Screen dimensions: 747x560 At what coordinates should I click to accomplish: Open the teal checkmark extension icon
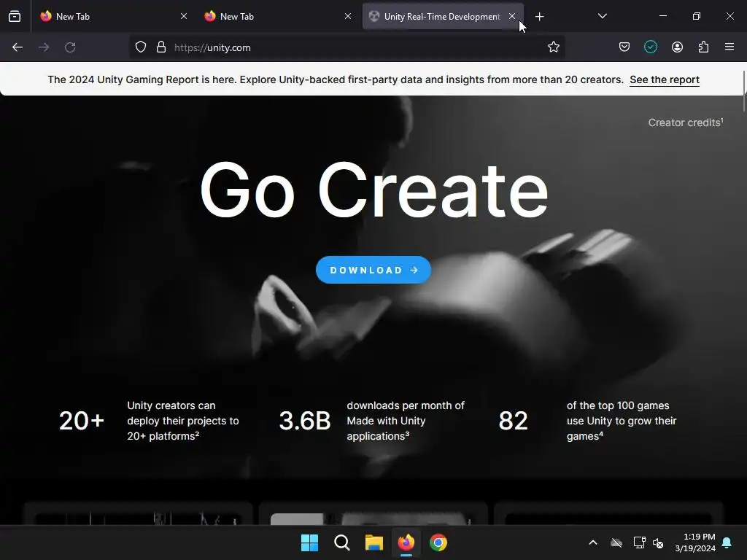(x=651, y=47)
